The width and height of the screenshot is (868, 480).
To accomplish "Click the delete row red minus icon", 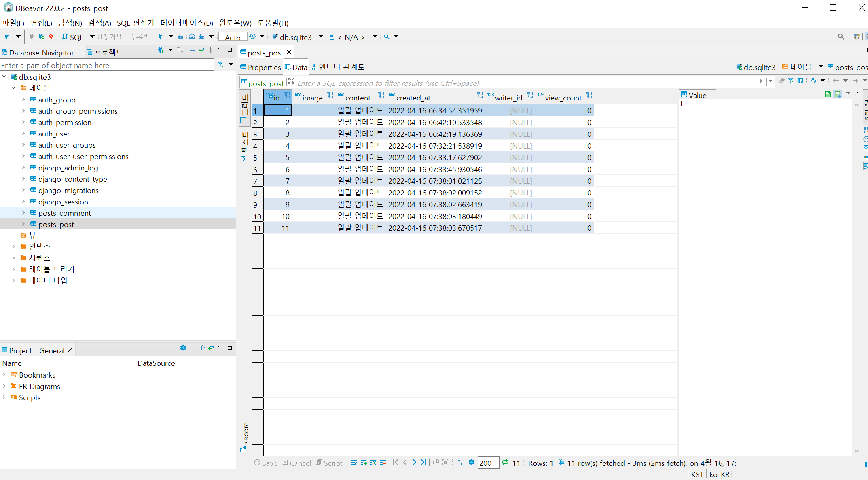I will [383, 463].
